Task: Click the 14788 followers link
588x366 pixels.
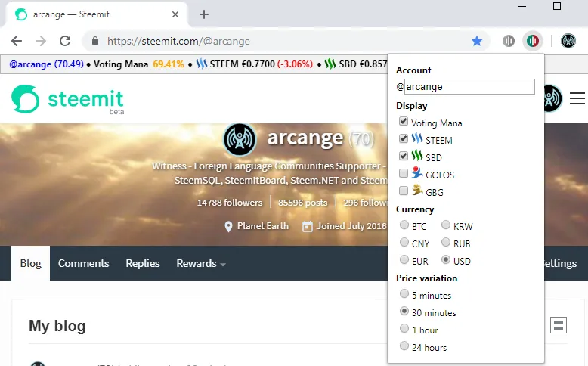Action: tap(230, 203)
